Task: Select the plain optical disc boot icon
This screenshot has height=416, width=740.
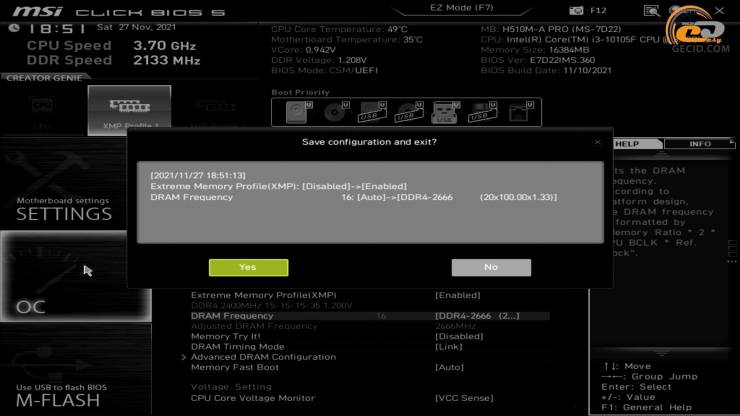Action: pyautogui.click(x=336, y=112)
